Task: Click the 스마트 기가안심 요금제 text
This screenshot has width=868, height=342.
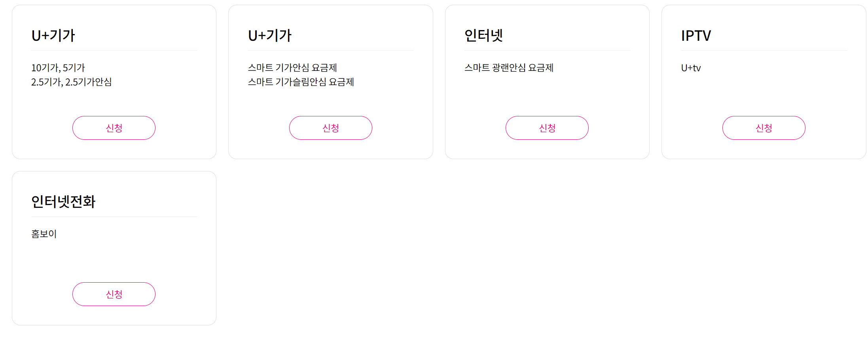Action: [292, 68]
